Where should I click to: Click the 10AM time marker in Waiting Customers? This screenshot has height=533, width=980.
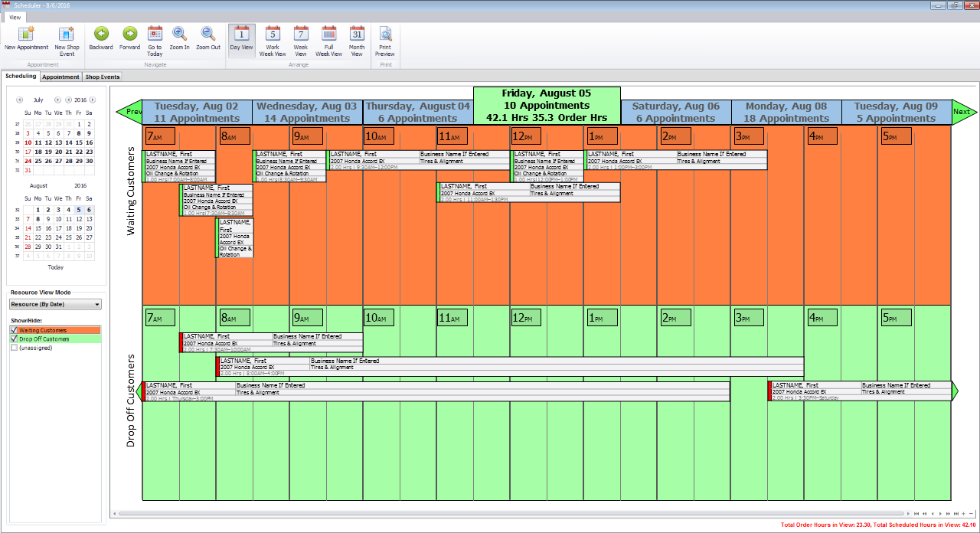(378, 136)
